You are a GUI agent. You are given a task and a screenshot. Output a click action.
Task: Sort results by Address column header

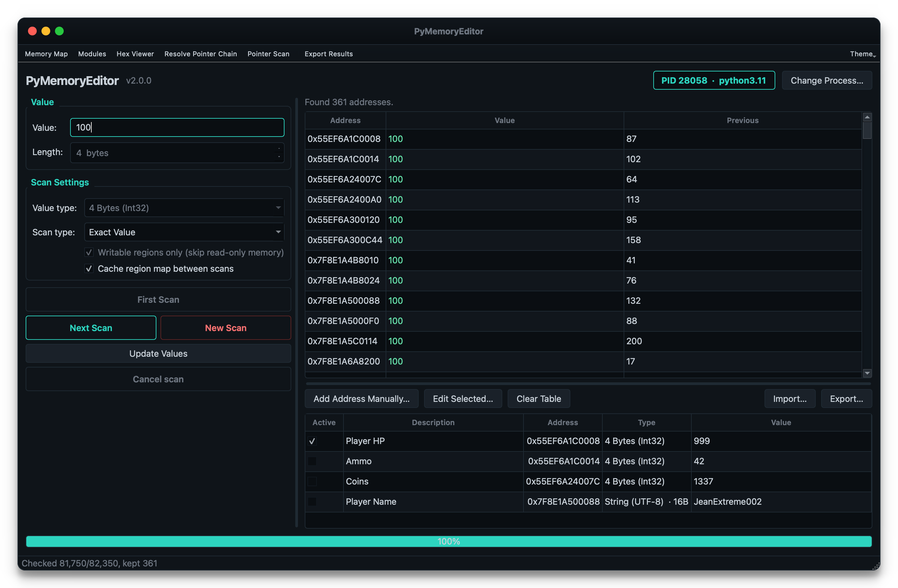tap(345, 120)
